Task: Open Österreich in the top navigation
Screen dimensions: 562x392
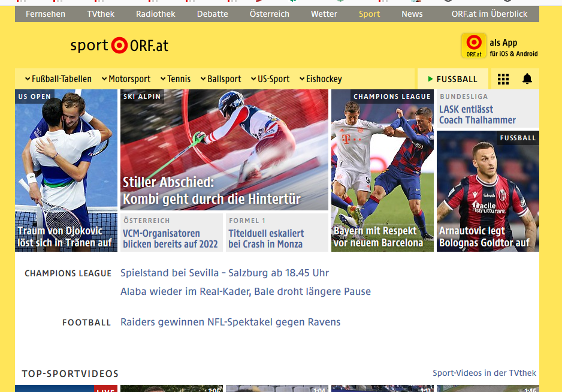Action: [x=270, y=14]
